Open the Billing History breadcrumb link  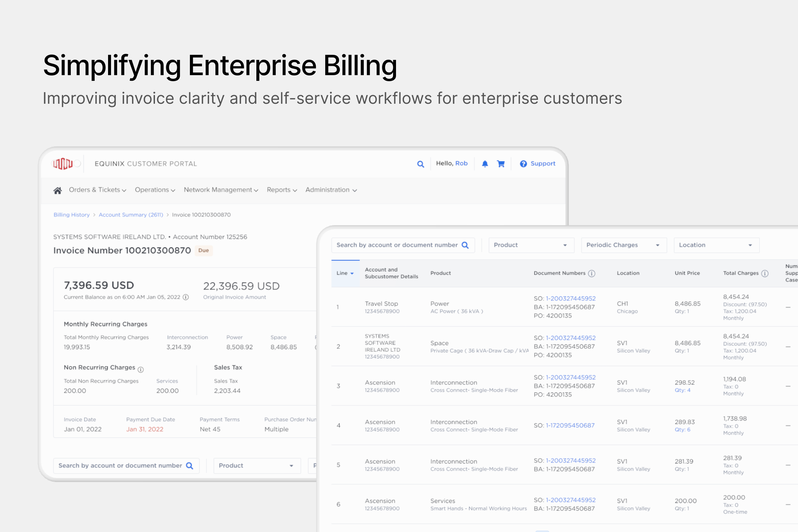(x=71, y=215)
